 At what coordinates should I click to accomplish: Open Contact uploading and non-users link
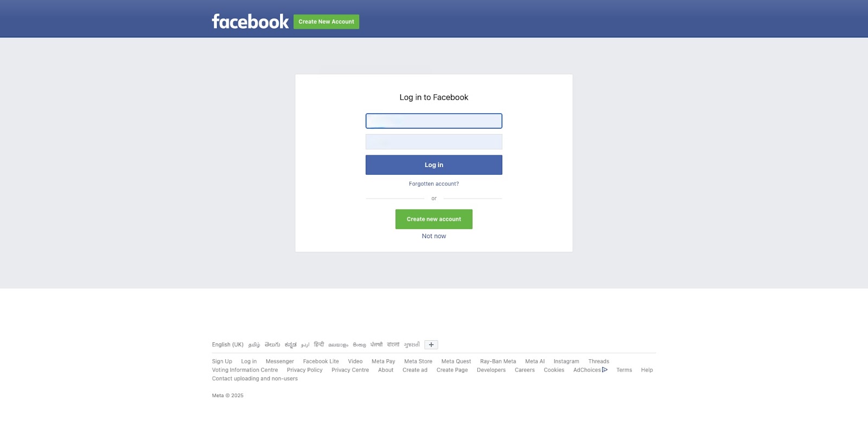tap(255, 379)
